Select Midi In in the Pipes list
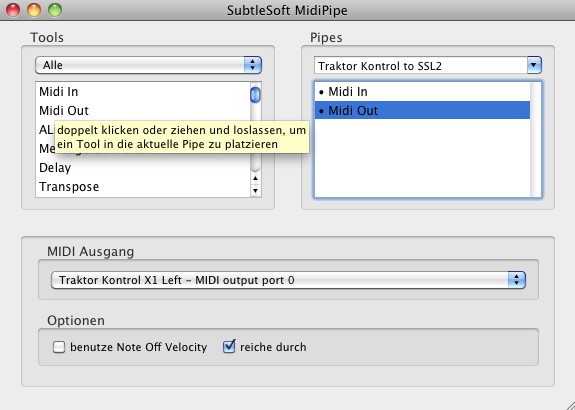 422,92
